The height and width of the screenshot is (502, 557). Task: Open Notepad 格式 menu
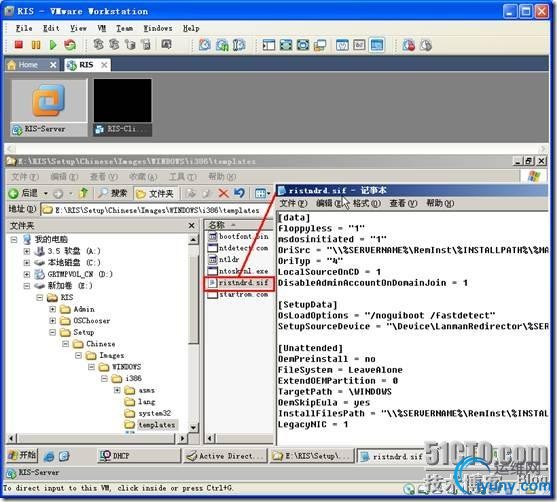366,203
